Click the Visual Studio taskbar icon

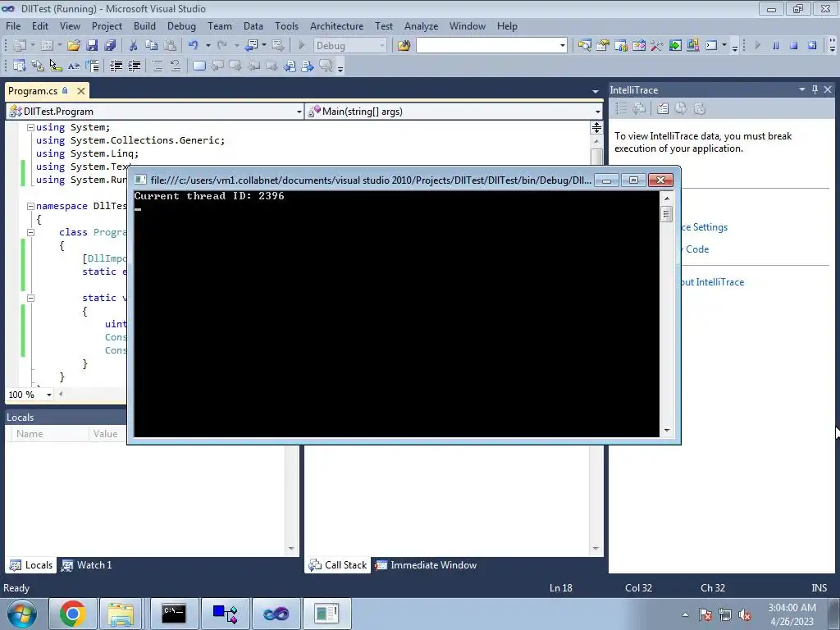[x=276, y=614]
